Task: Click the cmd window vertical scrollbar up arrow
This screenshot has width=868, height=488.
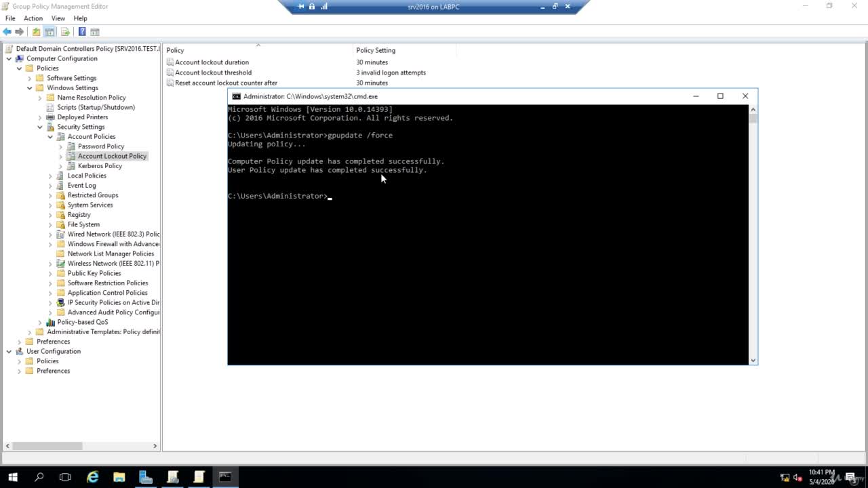Action: tap(753, 109)
